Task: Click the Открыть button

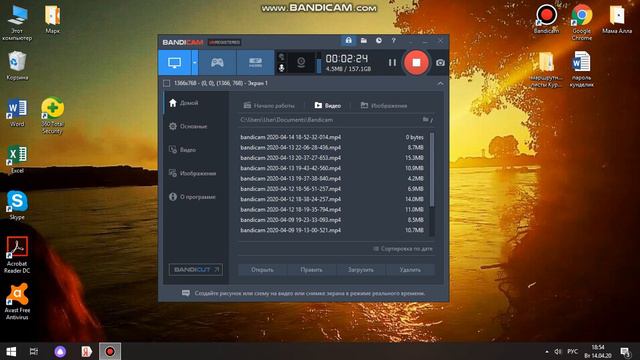Action: tap(262, 270)
